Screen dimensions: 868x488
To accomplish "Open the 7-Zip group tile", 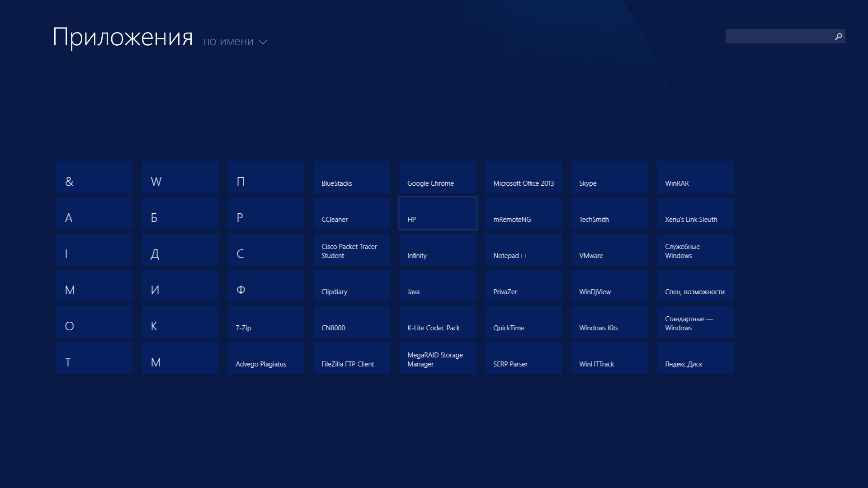I will [x=266, y=322].
